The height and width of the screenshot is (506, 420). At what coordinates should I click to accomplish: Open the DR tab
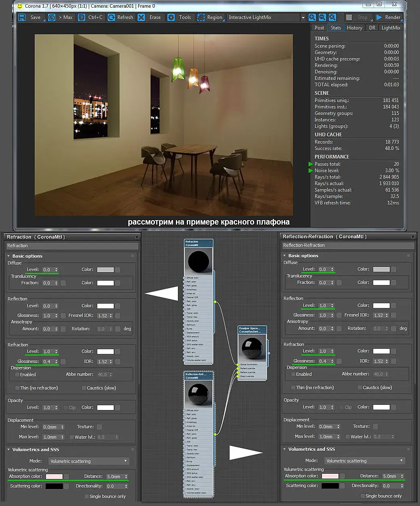tap(372, 28)
